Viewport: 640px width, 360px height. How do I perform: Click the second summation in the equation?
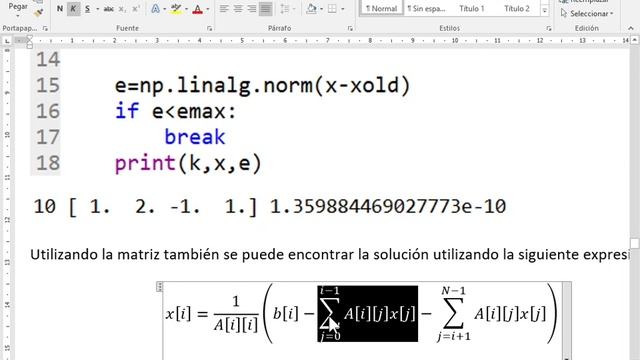click(492, 313)
